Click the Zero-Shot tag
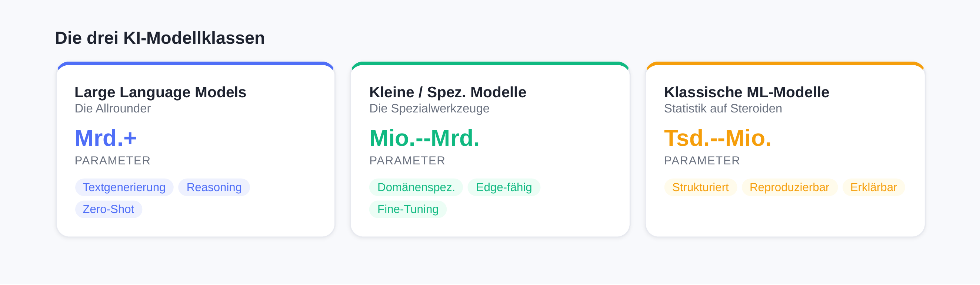Screen dimensions: 980x285 tap(109, 209)
